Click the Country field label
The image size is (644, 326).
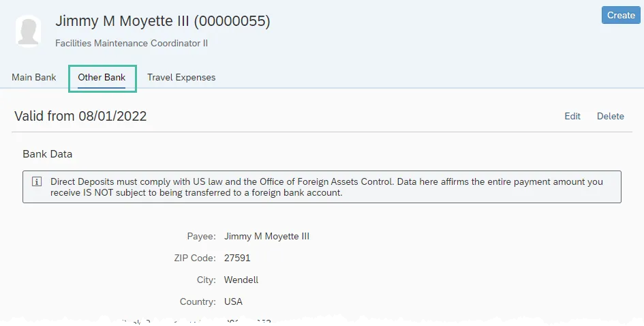coord(198,301)
